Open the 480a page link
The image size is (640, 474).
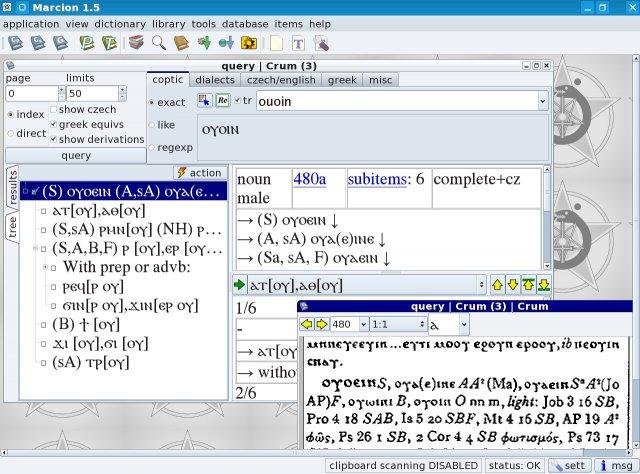(x=310, y=179)
